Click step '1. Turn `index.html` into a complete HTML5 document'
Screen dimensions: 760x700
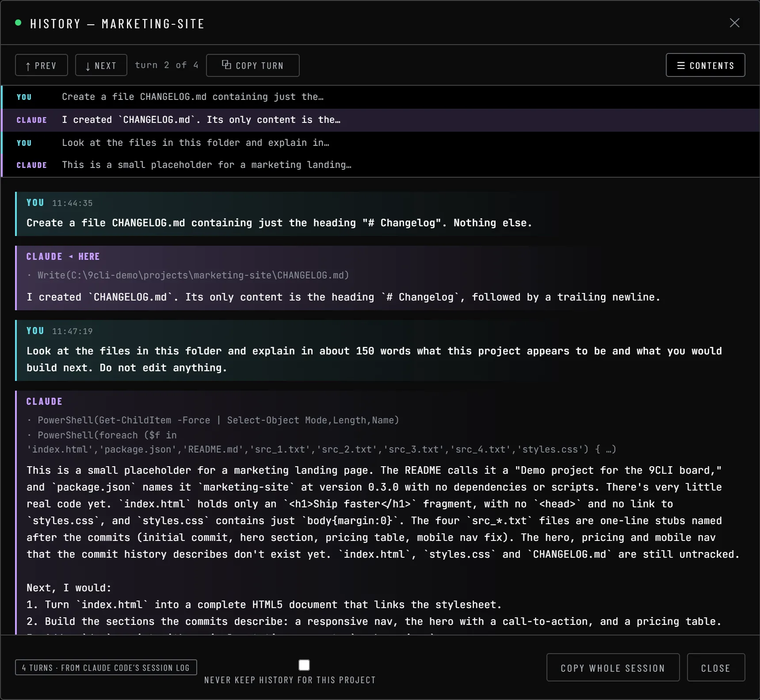[x=264, y=605]
